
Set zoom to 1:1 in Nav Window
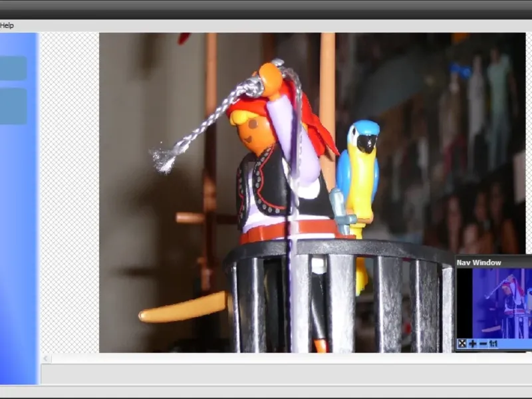click(x=493, y=344)
